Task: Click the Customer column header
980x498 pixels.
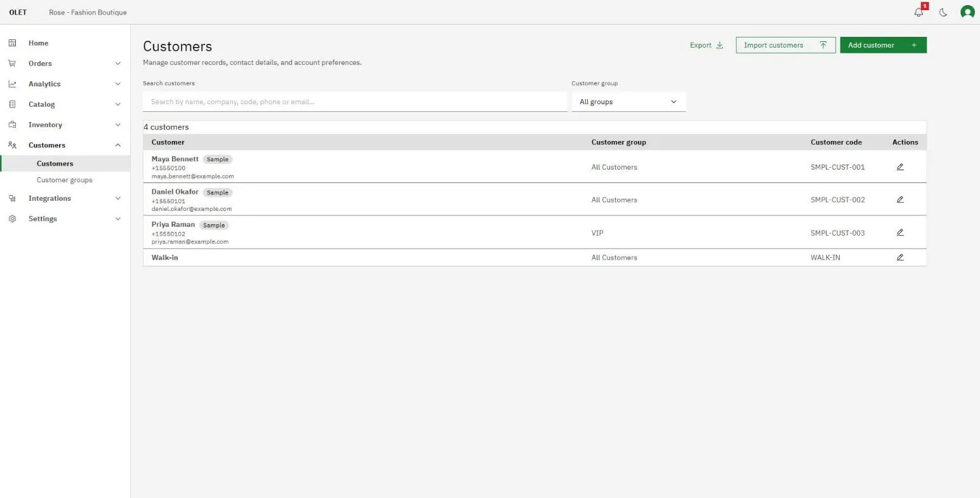Action: 168,142
